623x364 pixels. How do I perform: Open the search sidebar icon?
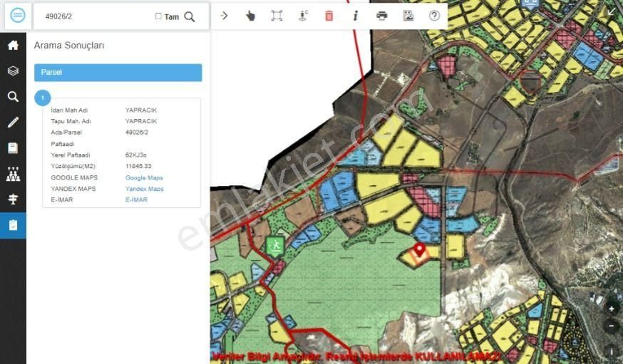click(x=13, y=96)
